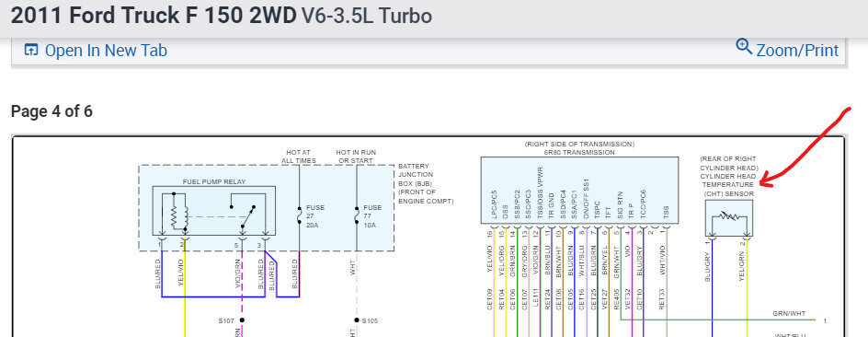868x337 pixels.
Task: Click the CHT sensor resistor symbol
Action: (728, 217)
